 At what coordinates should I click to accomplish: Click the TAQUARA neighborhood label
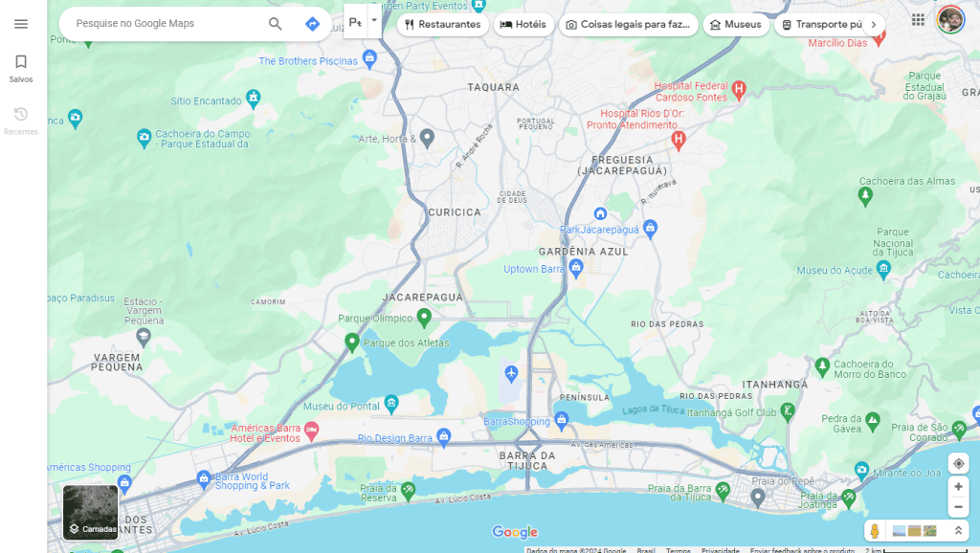pyautogui.click(x=494, y=87)
